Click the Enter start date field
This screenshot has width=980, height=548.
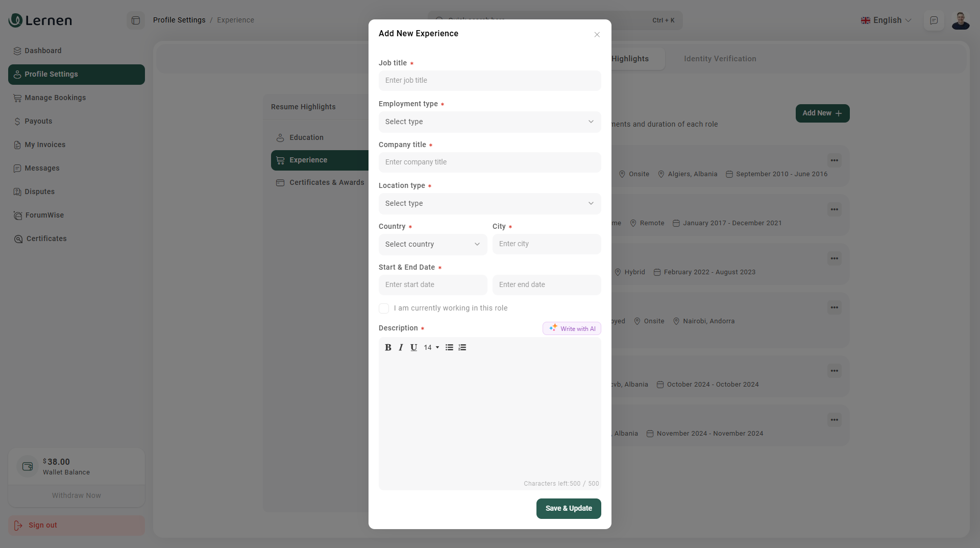(x=432, y=285)
